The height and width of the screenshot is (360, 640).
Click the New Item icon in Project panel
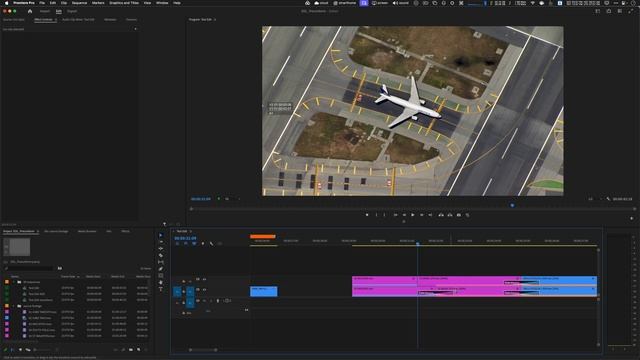[x=139, y=349]
